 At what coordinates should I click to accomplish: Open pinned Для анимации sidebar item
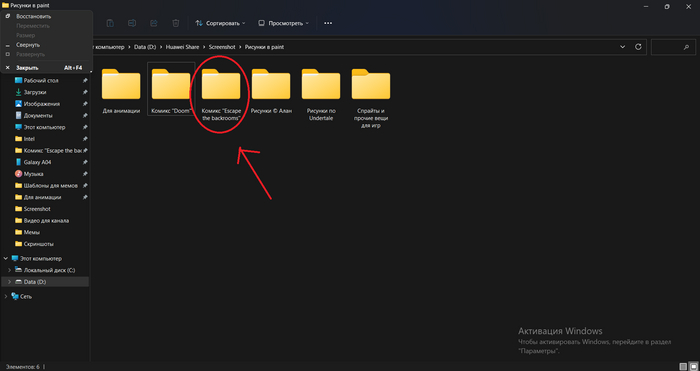[42, 197]
